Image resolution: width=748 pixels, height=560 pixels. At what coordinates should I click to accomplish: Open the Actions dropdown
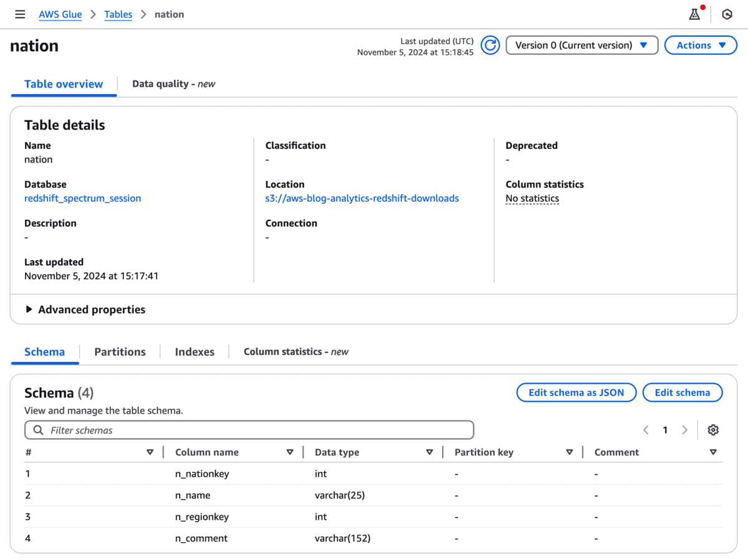[701, 45]
